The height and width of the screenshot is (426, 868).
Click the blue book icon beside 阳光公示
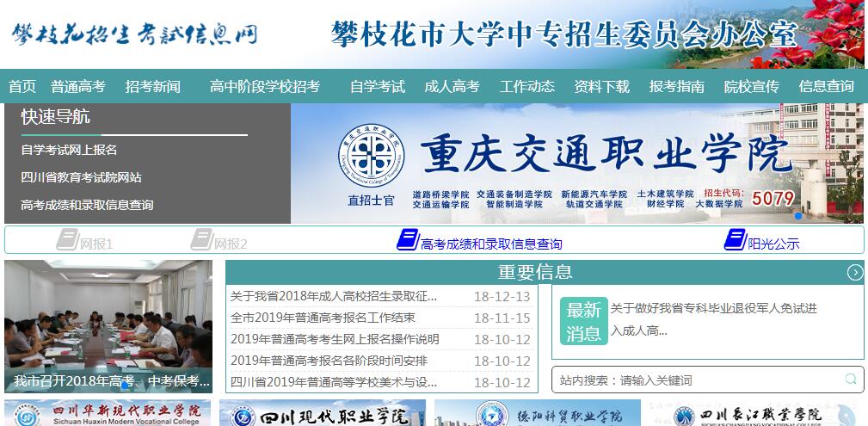click(x=735, y=240)
